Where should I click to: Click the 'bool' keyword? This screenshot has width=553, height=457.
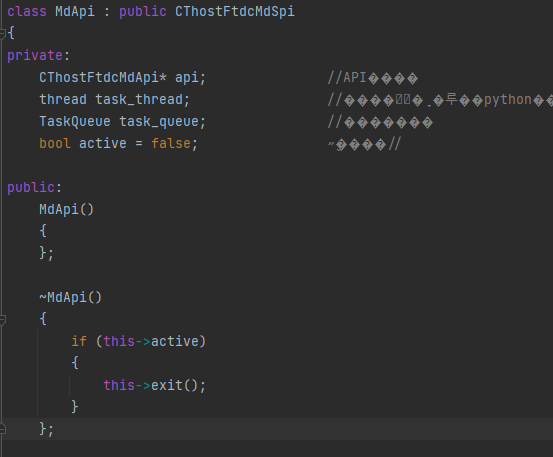(55, 144)
